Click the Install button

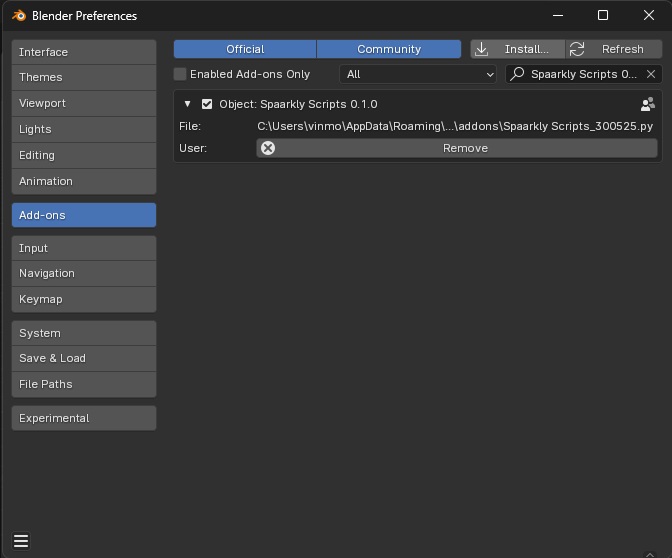click(x=518, y=49)
